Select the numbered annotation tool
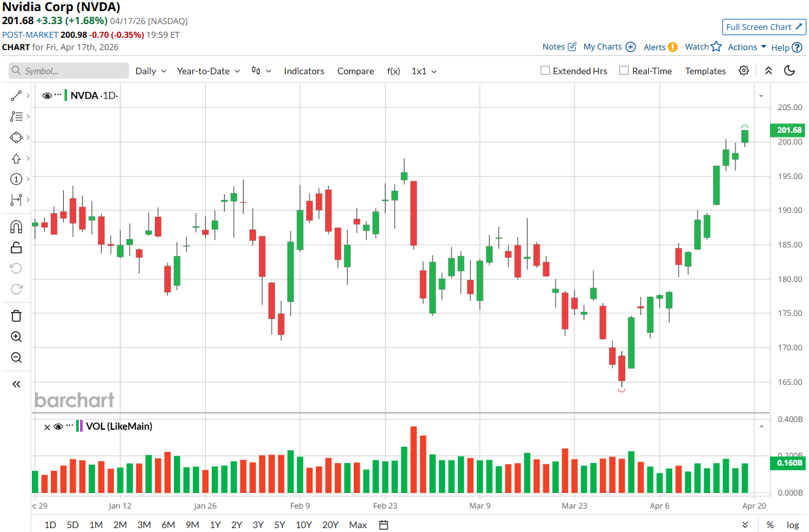The height and width of the screenshot is (532, 809). [x=16, y=179]
